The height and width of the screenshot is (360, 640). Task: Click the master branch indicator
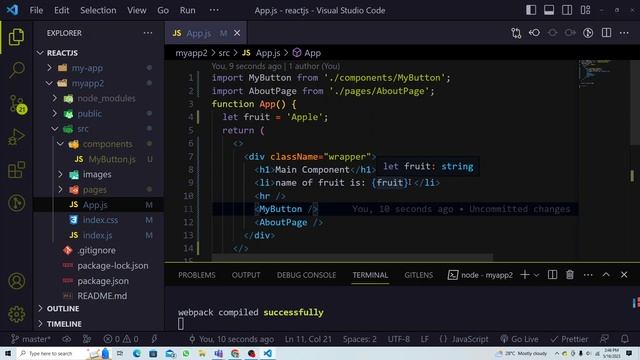pos(31,339)
